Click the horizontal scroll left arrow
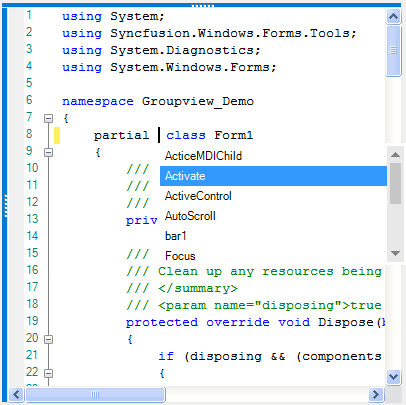 [16, 395]
